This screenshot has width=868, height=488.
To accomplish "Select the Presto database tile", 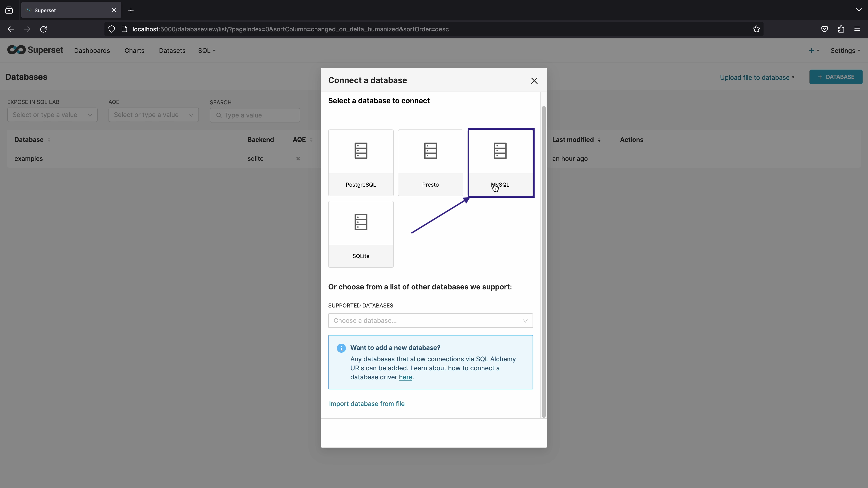I will 430,163.
